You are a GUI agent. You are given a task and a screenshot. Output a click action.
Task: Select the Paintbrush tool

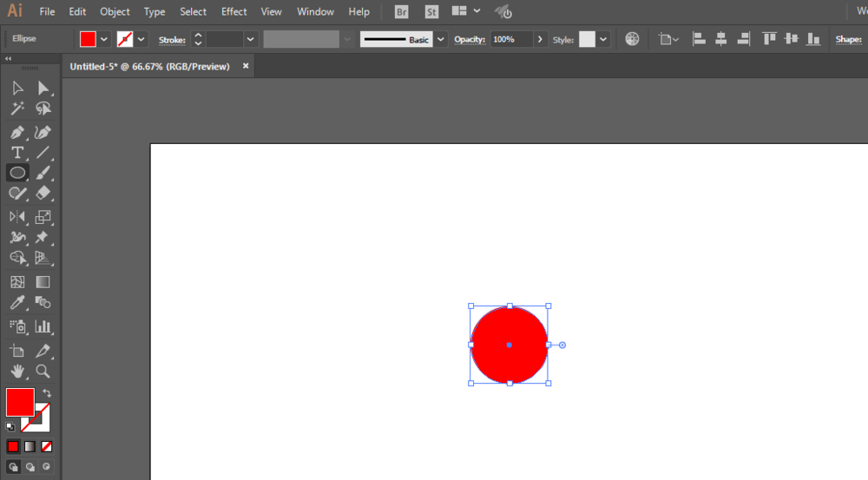click(x=43, y=173)
